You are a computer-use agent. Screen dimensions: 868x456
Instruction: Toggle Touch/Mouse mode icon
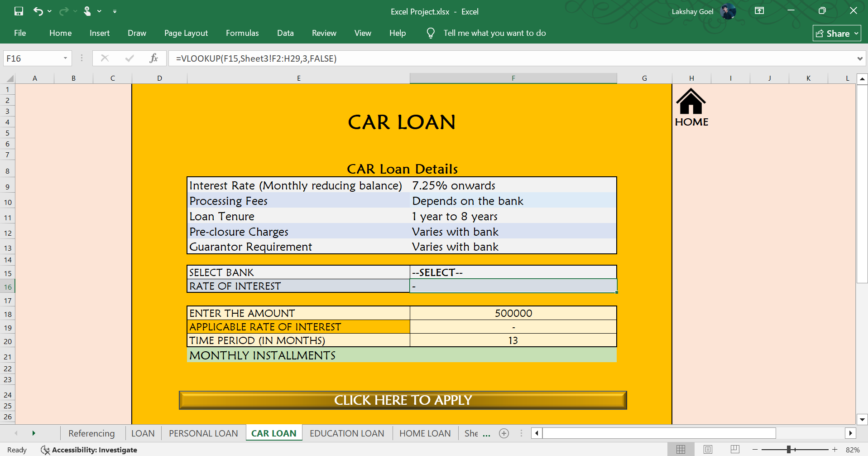point(87,11)
